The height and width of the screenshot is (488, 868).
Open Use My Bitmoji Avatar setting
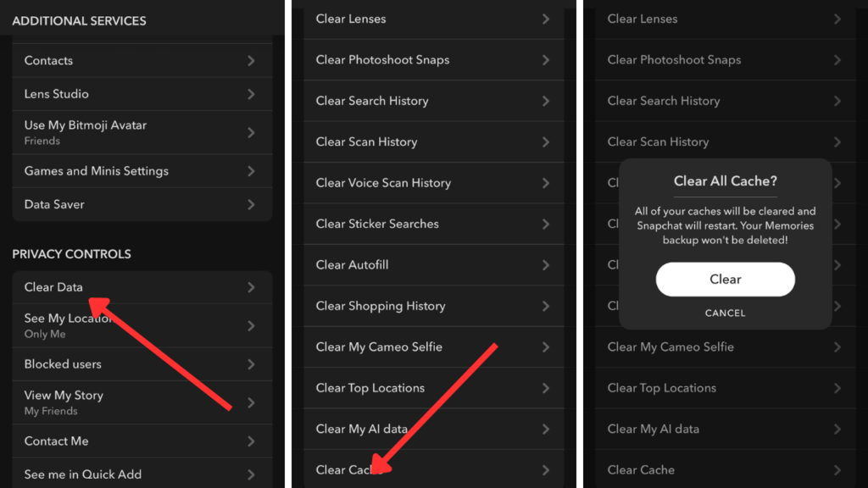(142, 132)
